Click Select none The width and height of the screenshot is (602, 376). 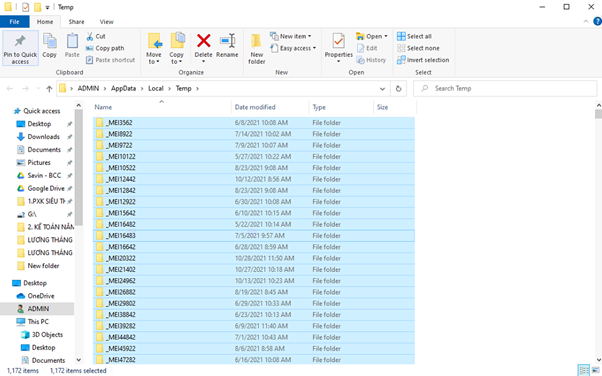(x=418, y=48)
